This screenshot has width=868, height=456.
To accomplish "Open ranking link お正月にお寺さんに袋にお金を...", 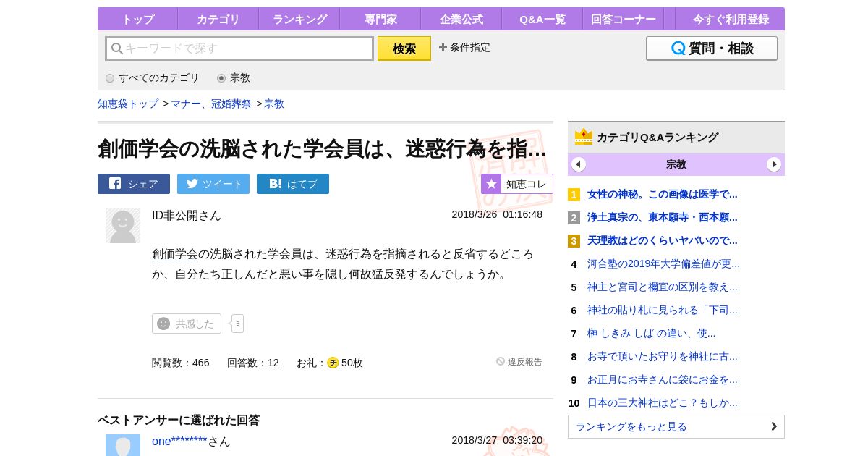I will click(x=663, y=379).
